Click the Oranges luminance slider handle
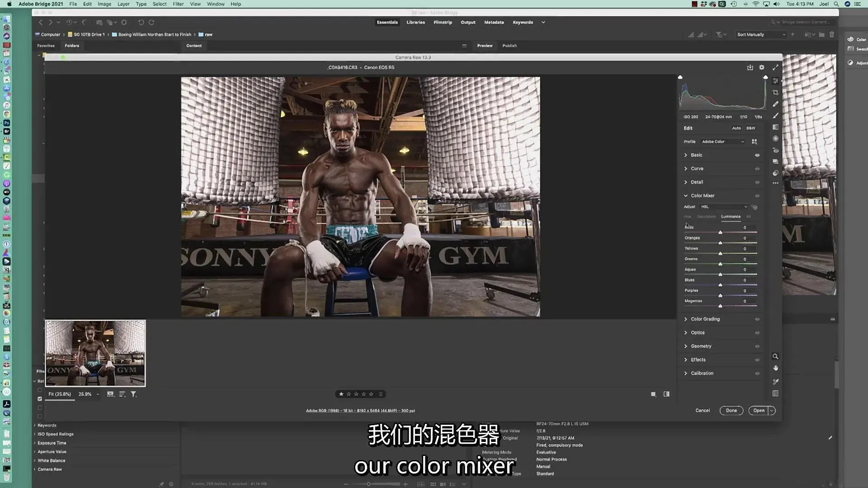Image resolution: width=868 pixels, height=488 pixels. 720,243
